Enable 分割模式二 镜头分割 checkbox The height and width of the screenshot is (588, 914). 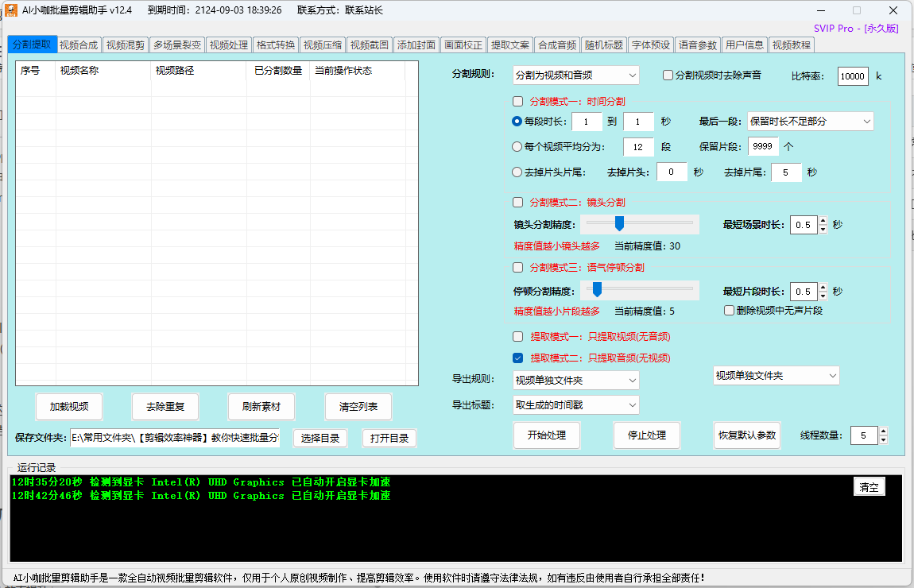tap(517, 202)
